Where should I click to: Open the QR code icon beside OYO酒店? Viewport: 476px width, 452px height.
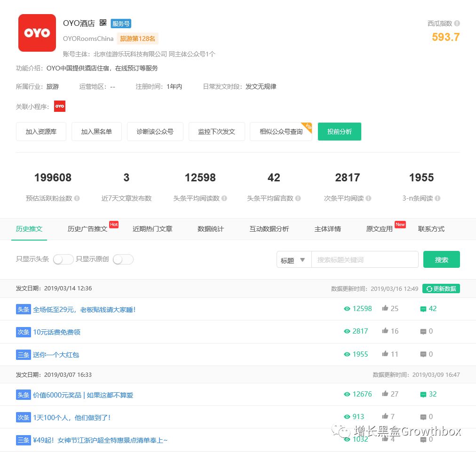point(103,23)
